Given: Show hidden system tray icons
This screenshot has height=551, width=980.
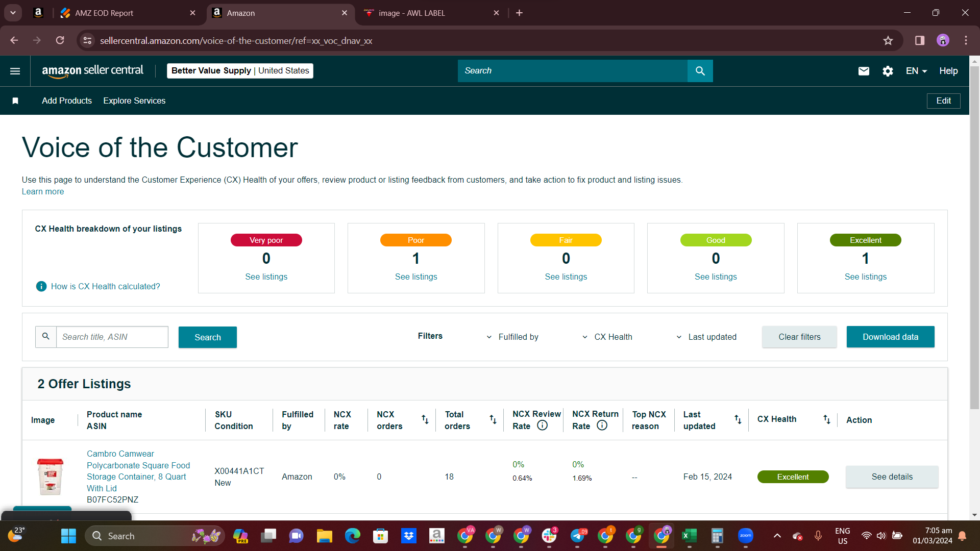Looking at the screenshot, I should 777,536.
